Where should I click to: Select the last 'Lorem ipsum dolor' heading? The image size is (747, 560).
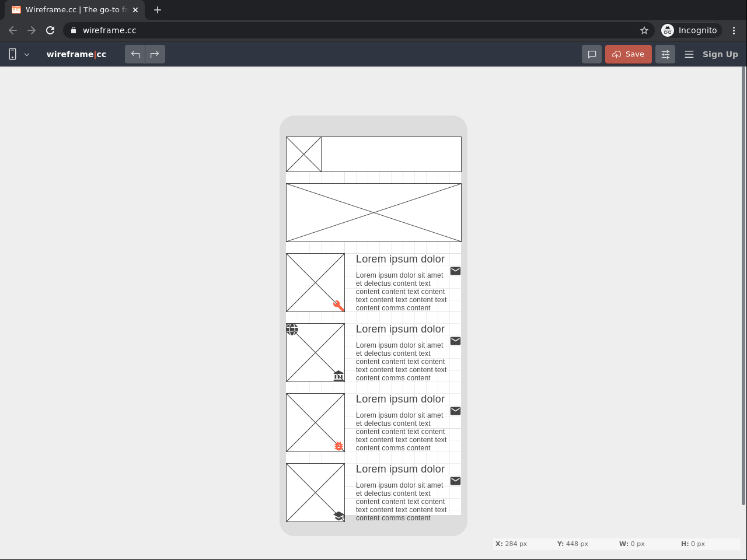tap(400, 469)
